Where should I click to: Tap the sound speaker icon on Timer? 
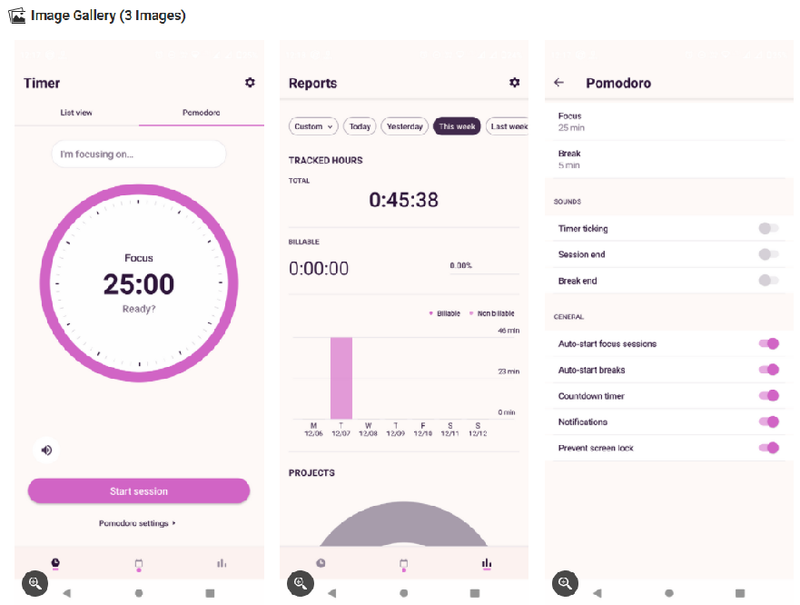coord(46,450)
